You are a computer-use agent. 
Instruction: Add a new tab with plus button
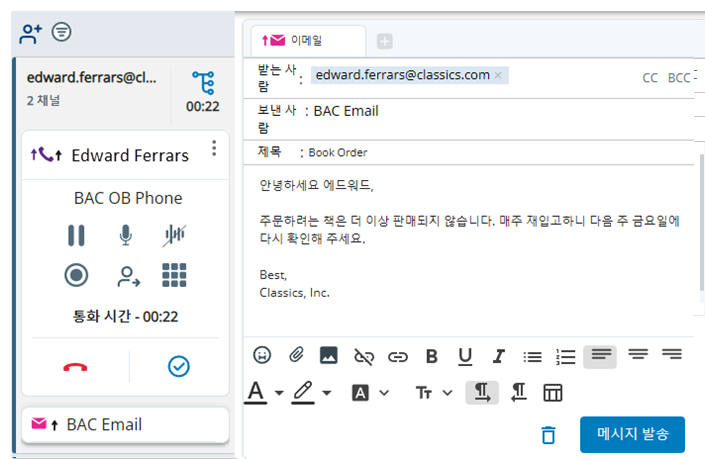384,41
